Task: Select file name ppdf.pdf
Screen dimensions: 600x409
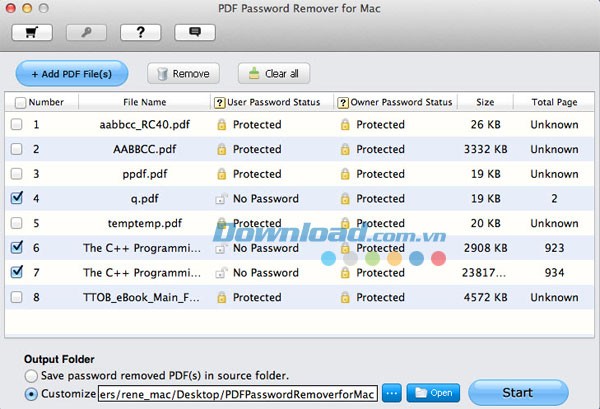Action: tap(145, 174)
